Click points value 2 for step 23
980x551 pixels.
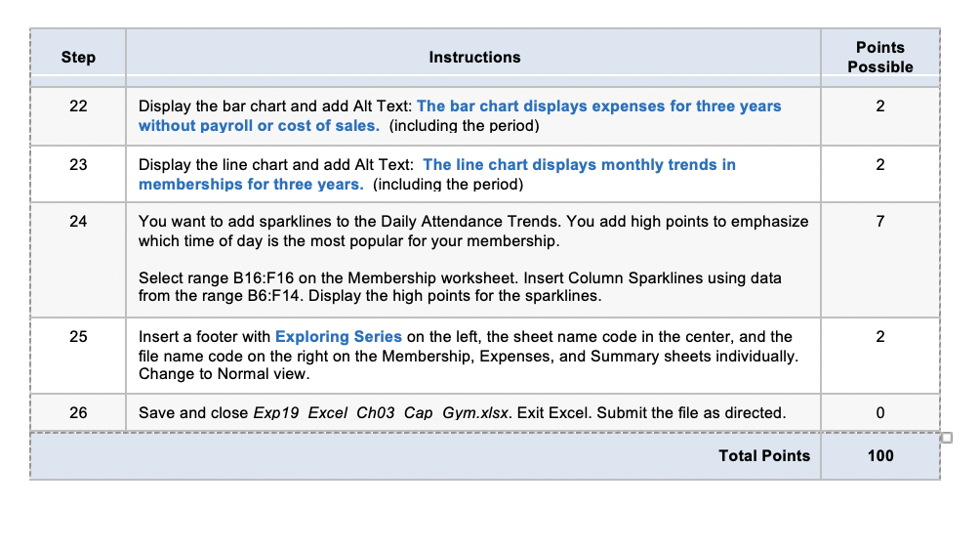pos(880,164)
